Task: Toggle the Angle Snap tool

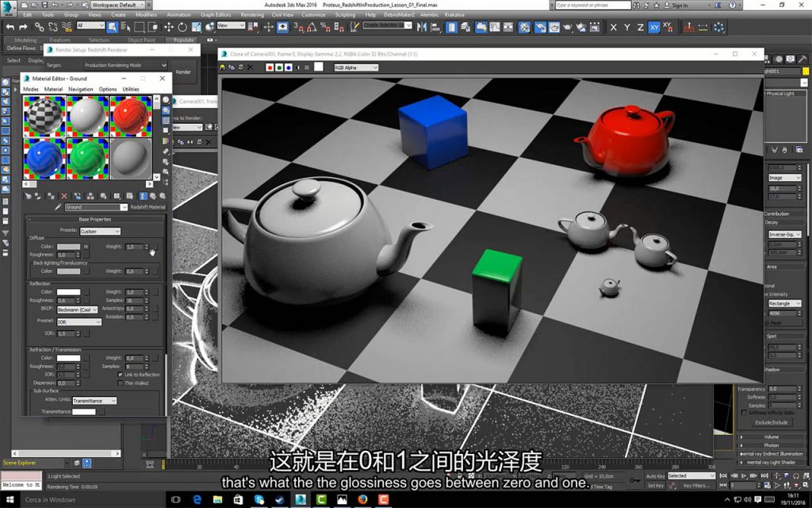Action: coord(312,27)
